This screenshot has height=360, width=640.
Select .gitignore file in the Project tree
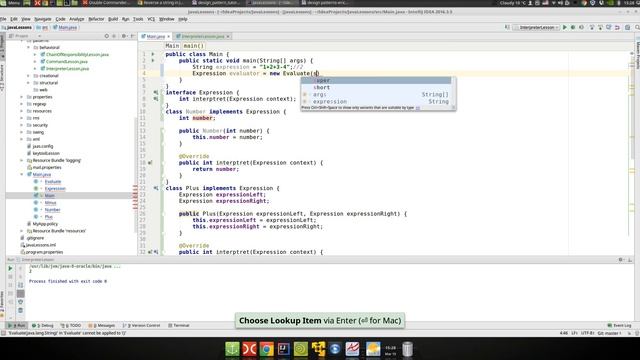coord(35,238)
